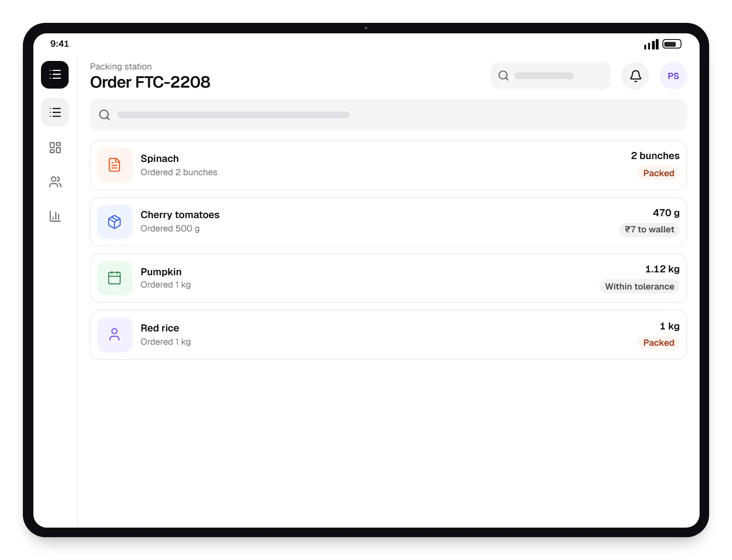The image size is (732, 560).
Task: Select the highlighted list view in sidebar
Action: [x=55, y=112]
